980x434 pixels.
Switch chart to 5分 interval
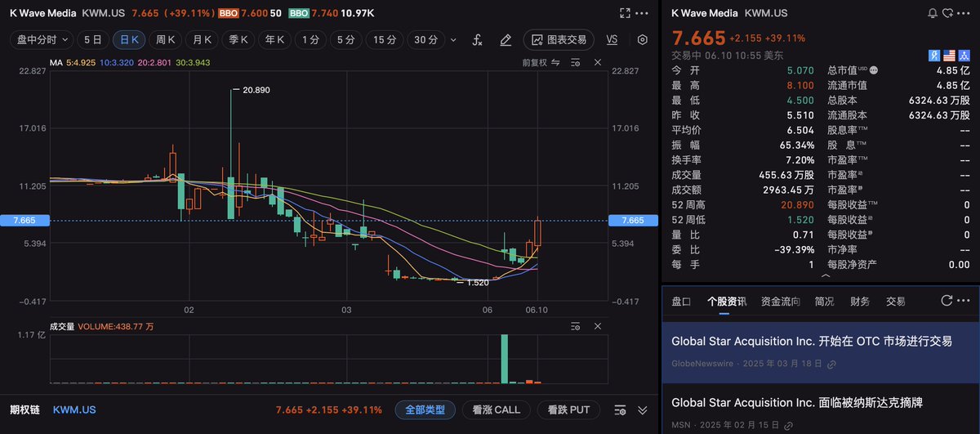(x=346, y=39)
